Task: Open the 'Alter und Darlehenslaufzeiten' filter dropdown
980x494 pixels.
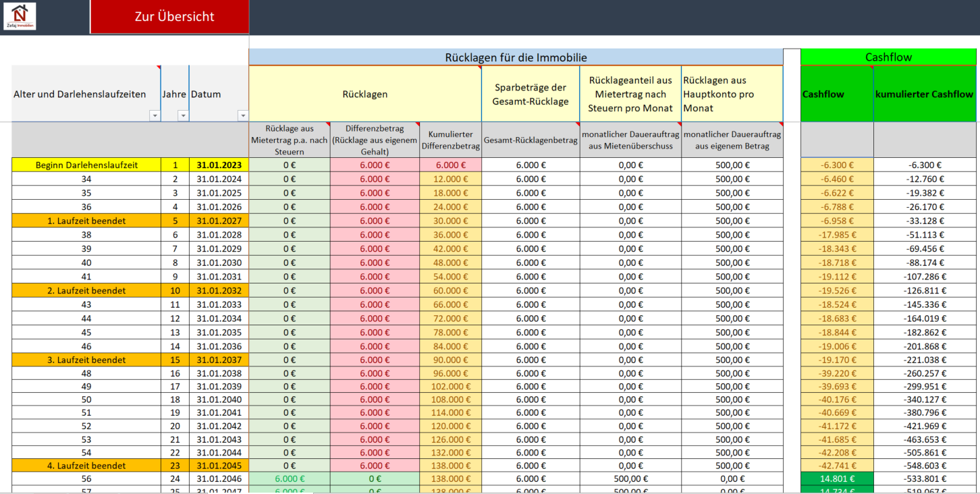Action: click(155, 115)
